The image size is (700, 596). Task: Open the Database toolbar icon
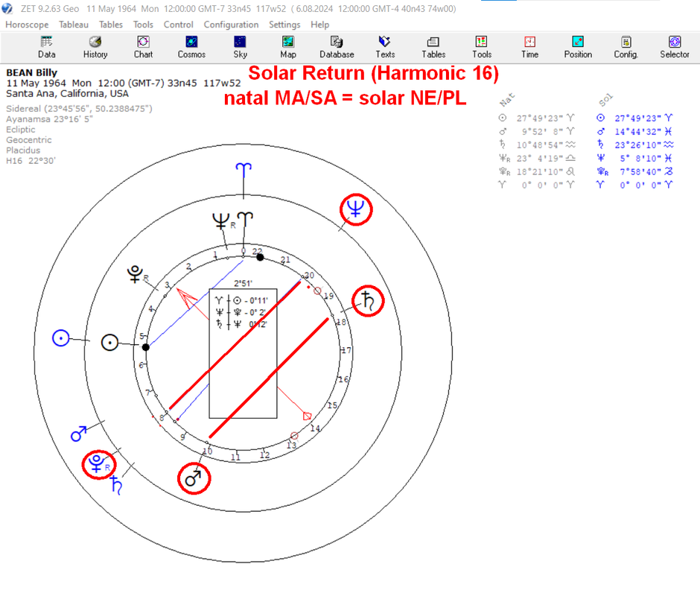click(337, 48)
